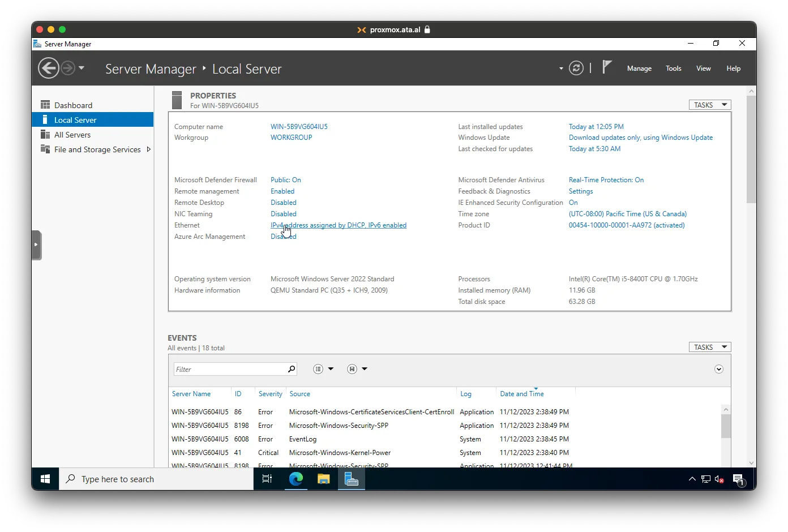The height and width of the screenshot is (532, 788).
Task: Open the Windows Start button
Action: click(45, 479)
